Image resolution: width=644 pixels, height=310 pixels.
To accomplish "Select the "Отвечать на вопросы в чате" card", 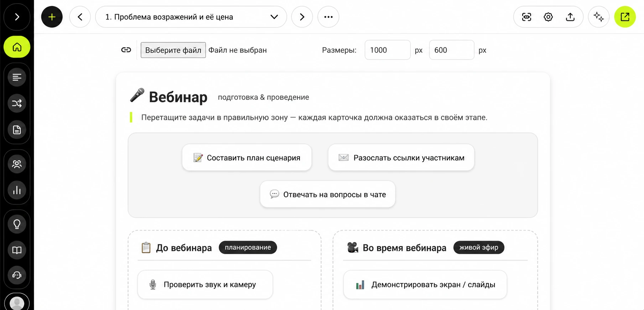I will [x=328, y=194].
